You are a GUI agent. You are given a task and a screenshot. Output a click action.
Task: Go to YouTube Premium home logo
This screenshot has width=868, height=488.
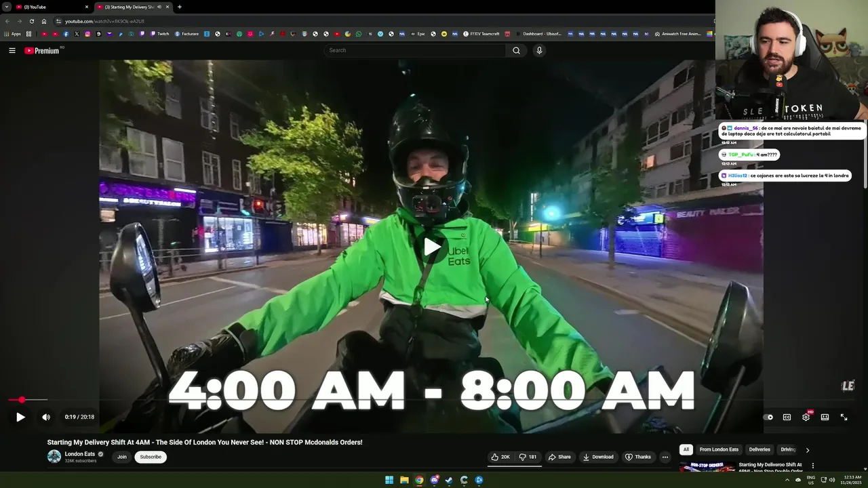coord(42,50)
